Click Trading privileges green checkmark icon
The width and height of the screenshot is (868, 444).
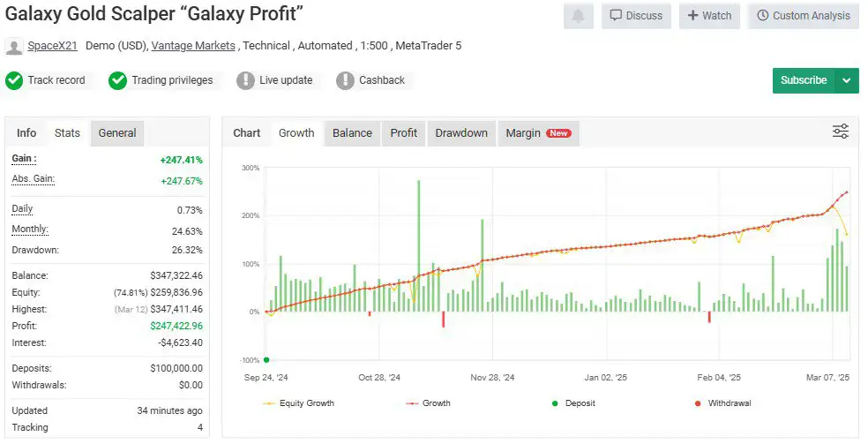[x=118, y=81]
